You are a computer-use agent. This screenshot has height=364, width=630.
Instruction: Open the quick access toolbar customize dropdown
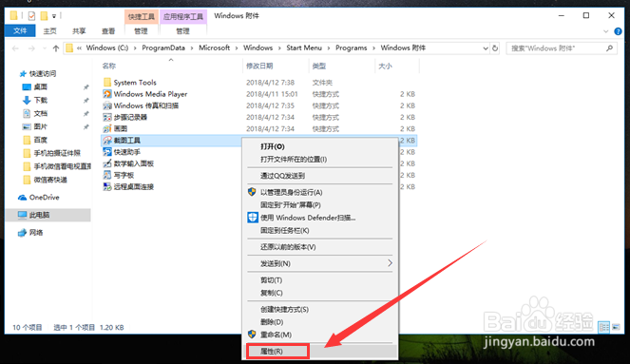coord(54,16)
